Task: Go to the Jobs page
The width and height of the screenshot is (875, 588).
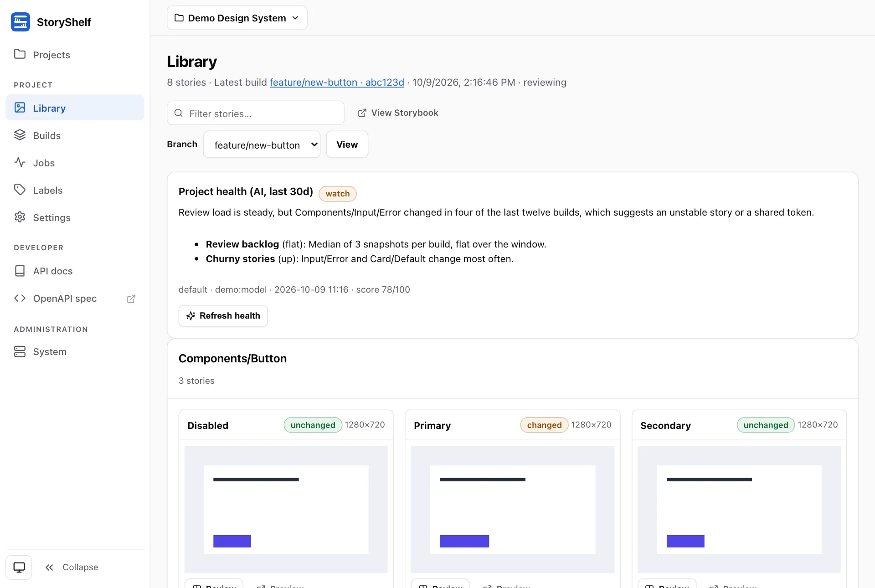Action: point(75,163)
